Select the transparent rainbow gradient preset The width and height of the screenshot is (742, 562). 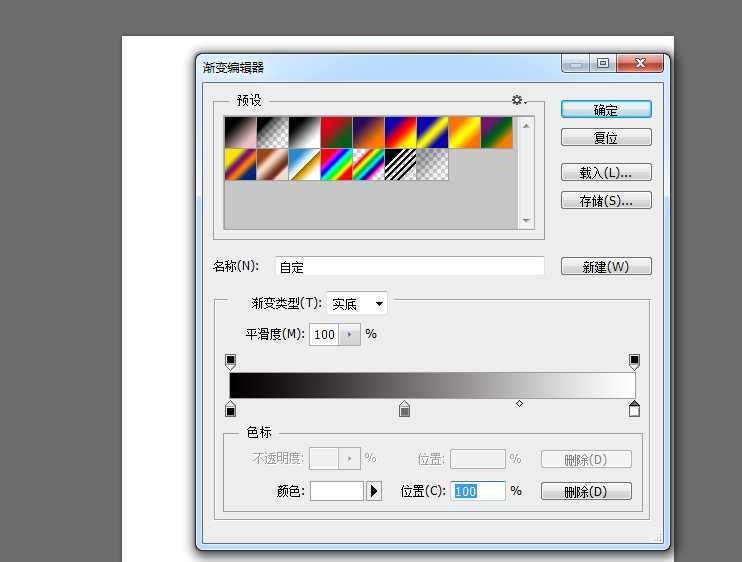pos(369,165)
